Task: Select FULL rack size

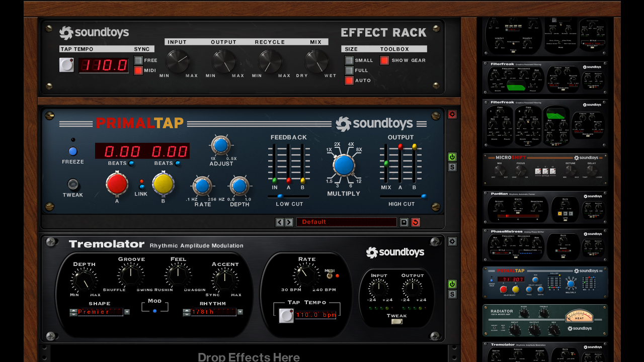Action: click(349, 70)
